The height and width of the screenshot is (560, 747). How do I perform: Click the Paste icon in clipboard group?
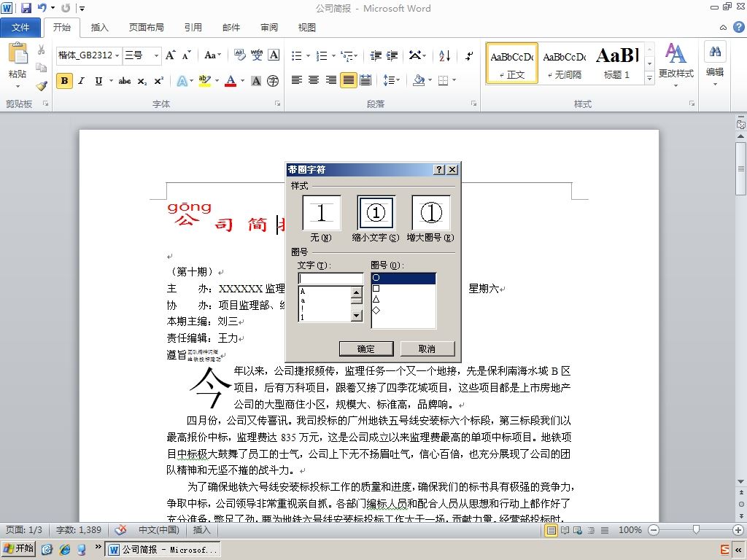coord(18,53)
